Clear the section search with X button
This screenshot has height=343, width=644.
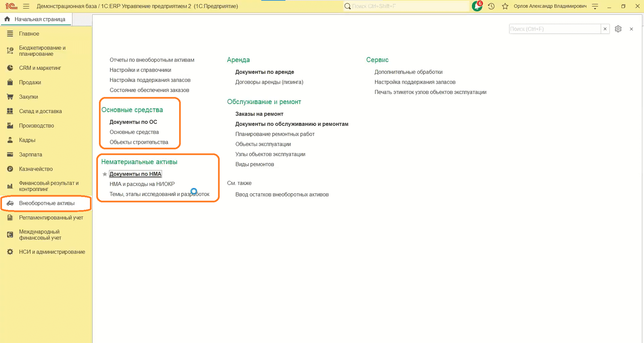[x=605, y=29]
